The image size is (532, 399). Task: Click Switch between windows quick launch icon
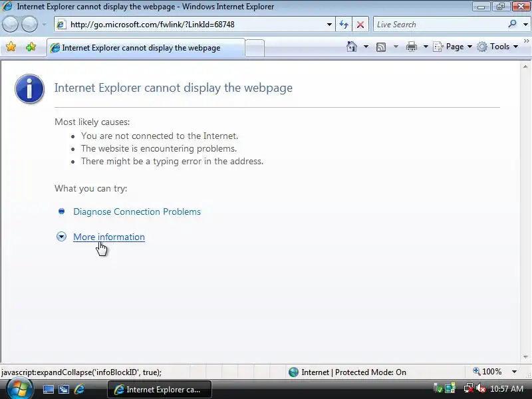tap(64, 390)
